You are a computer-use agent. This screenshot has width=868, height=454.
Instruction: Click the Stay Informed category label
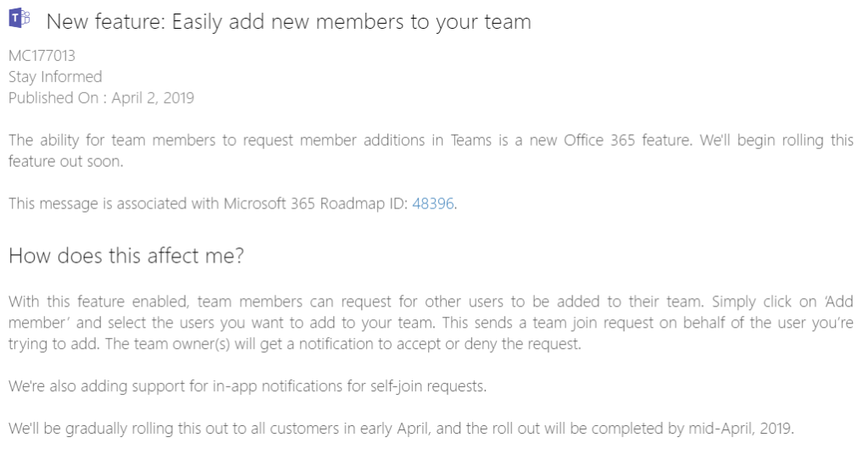pyautogui.click(x=55, y=76)
